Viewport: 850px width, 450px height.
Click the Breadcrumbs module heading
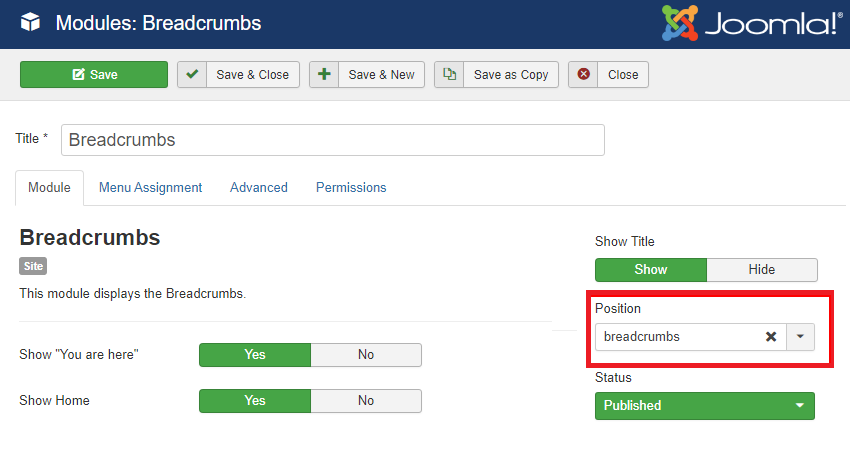[x=90, y=237]
